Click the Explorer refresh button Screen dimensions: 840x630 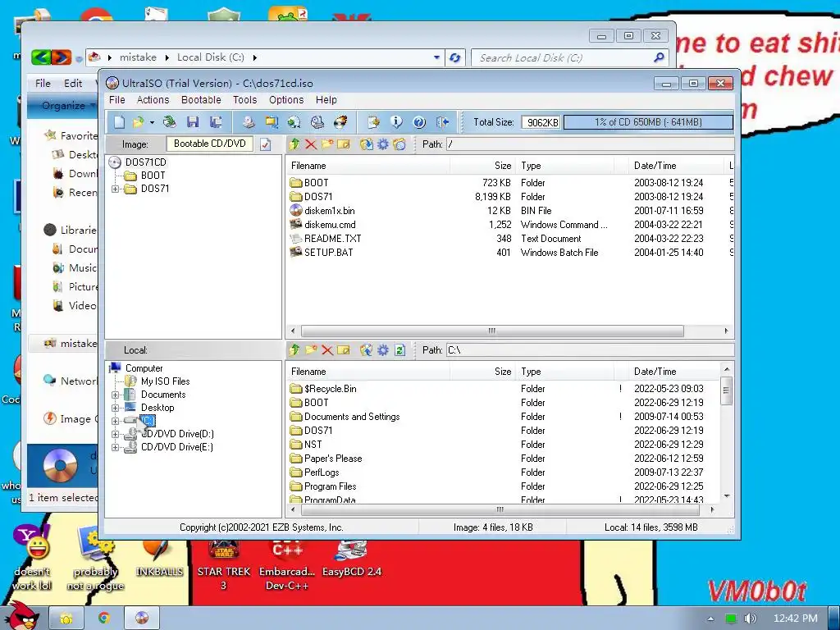pos(454,57)
